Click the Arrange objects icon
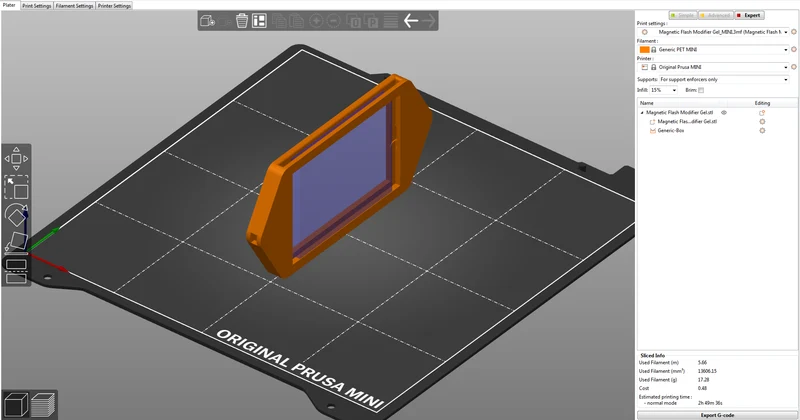This screenshot has height=420, width=800. pyautogui.click(x=259, y=21)
